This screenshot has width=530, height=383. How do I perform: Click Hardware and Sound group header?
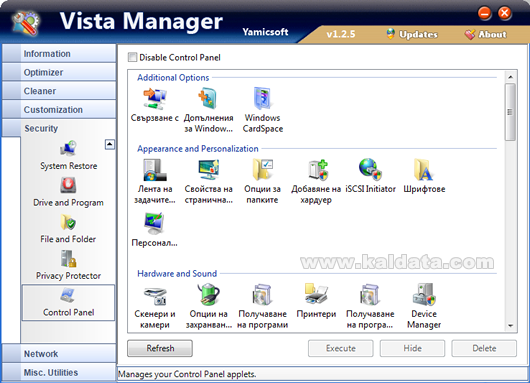[x=177, y=273]
